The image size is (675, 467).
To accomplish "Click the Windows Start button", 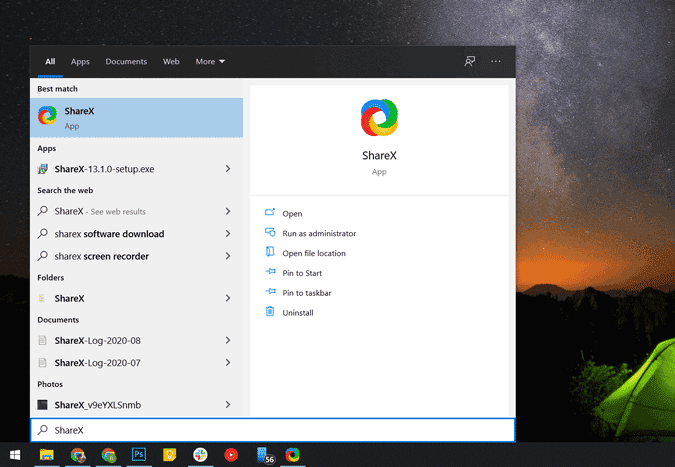I will [x=15, y=455].
